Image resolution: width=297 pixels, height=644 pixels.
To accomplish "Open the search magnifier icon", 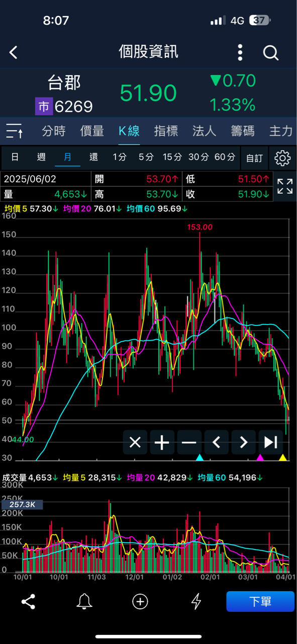I will 271,52.
